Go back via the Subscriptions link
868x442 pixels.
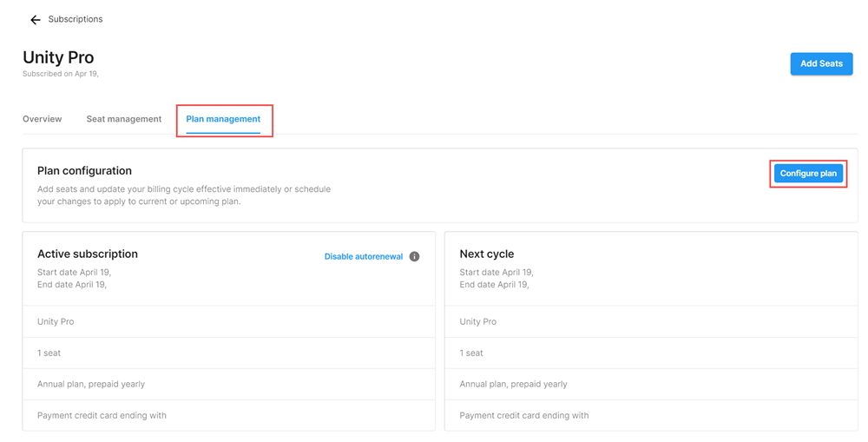(x=76, y=19)
